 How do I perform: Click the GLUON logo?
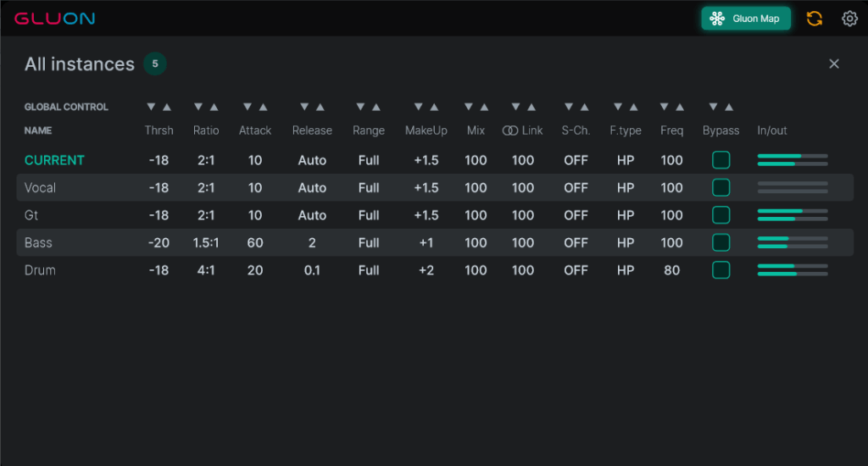(x=55, y=19)
